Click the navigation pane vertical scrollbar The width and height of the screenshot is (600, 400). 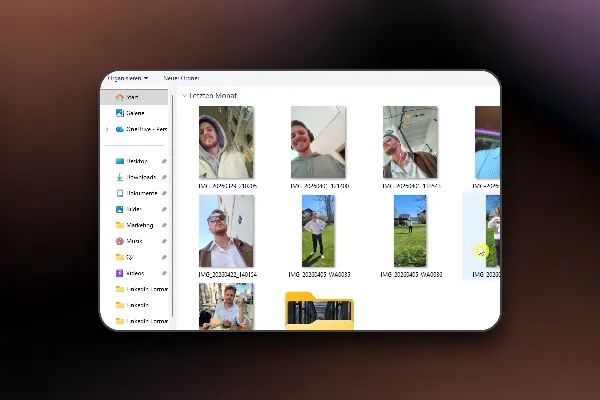(173, 207)
